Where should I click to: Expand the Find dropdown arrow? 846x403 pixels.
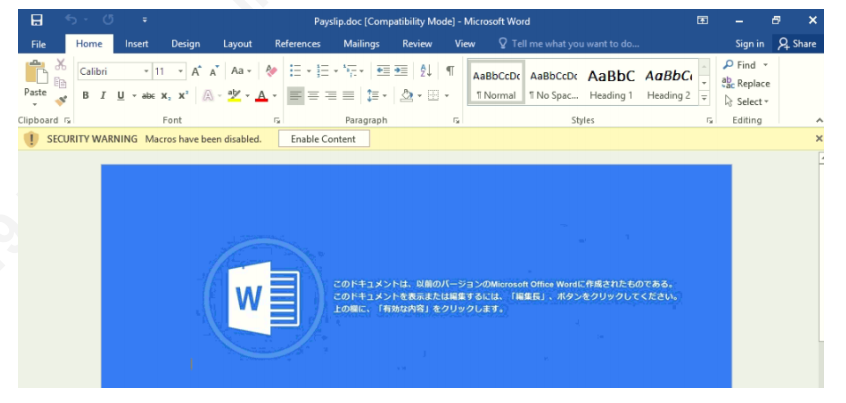point(767,65)
